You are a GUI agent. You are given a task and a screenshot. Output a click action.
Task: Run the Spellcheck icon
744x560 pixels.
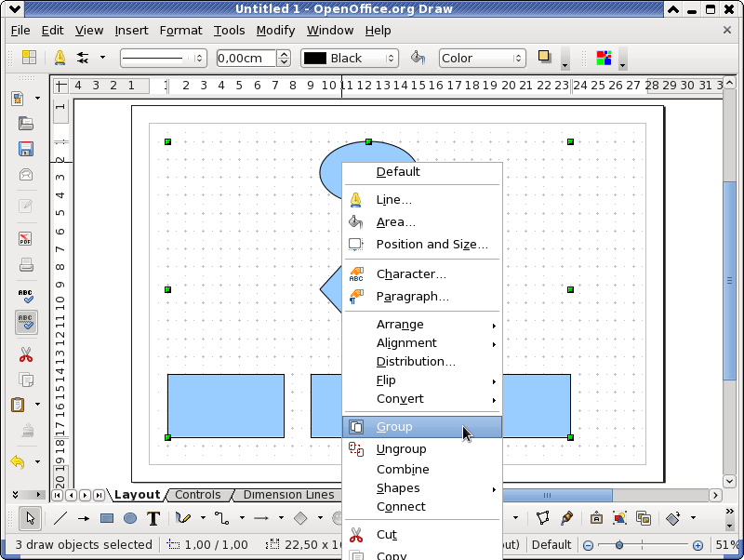pos(26,296)
